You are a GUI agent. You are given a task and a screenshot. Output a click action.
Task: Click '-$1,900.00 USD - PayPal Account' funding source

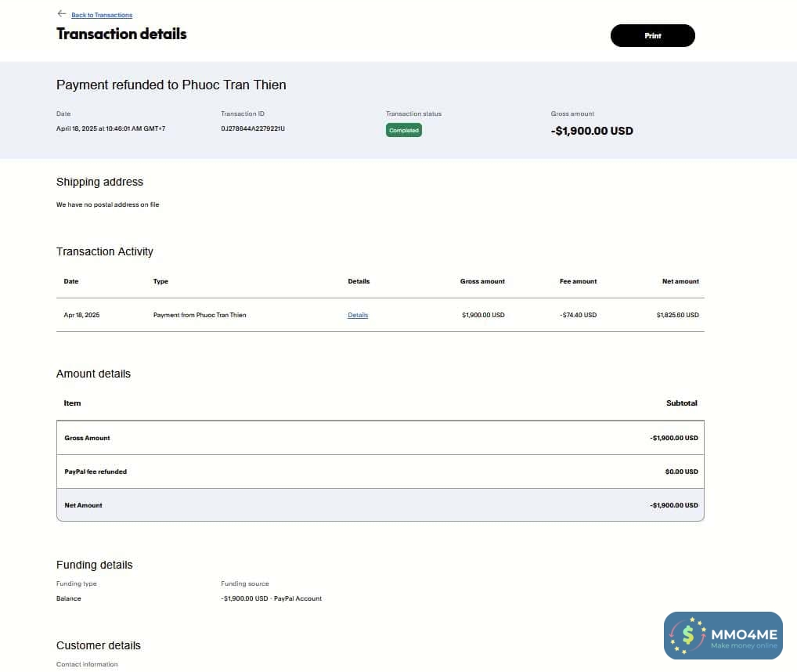click(272, 598)
